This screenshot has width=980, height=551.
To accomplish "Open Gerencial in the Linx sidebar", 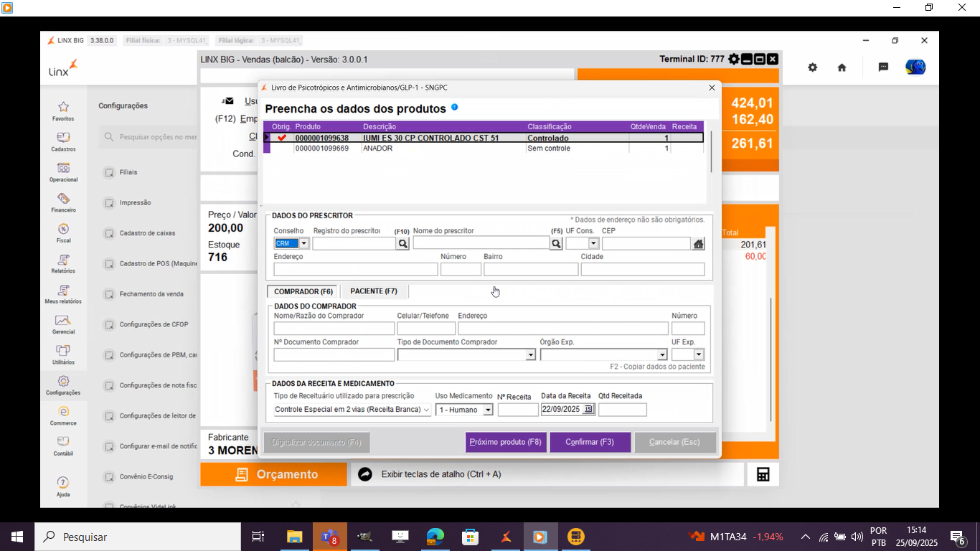I will [63, 324].
